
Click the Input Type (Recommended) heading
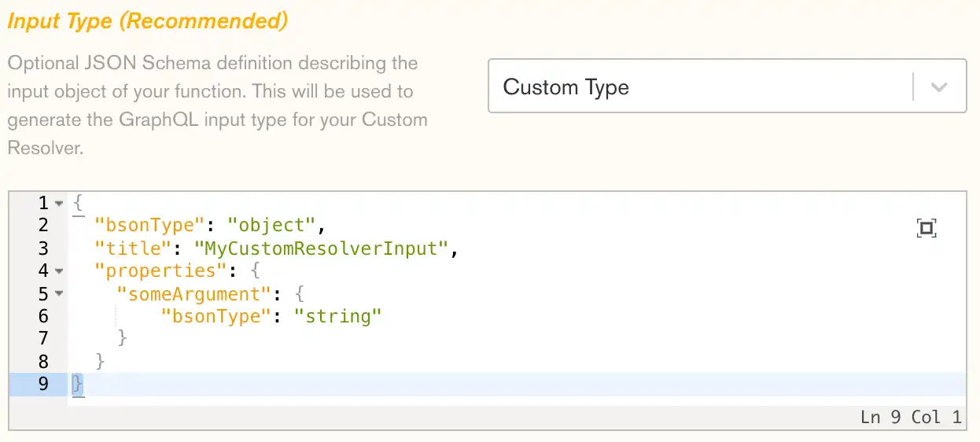coord(147,21)
